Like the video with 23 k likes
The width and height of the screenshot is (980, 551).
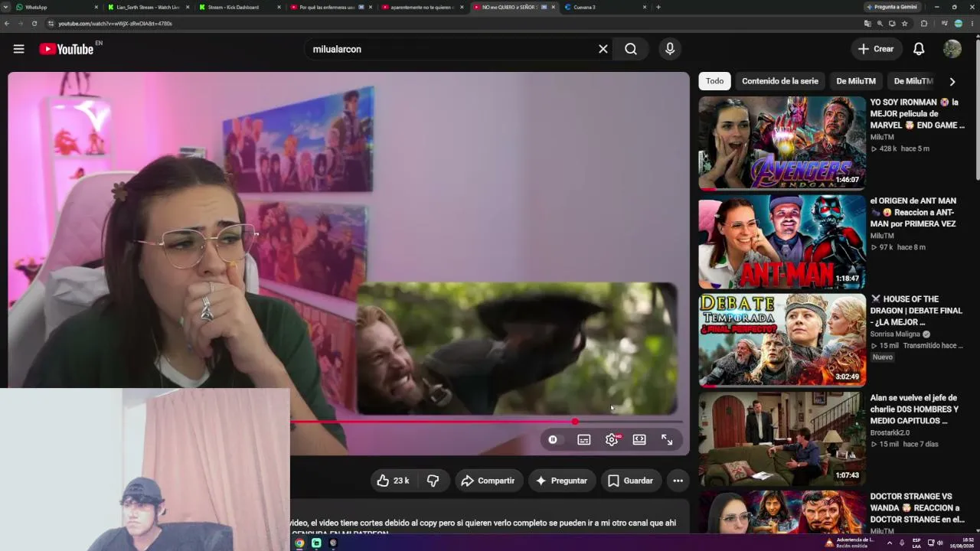394,481
